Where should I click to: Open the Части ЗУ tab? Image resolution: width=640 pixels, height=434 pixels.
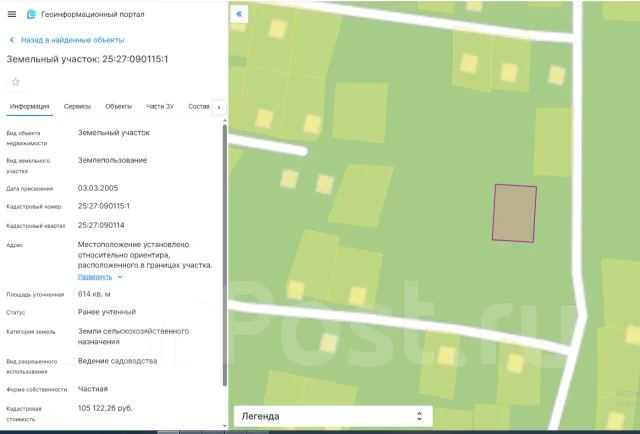160,107
